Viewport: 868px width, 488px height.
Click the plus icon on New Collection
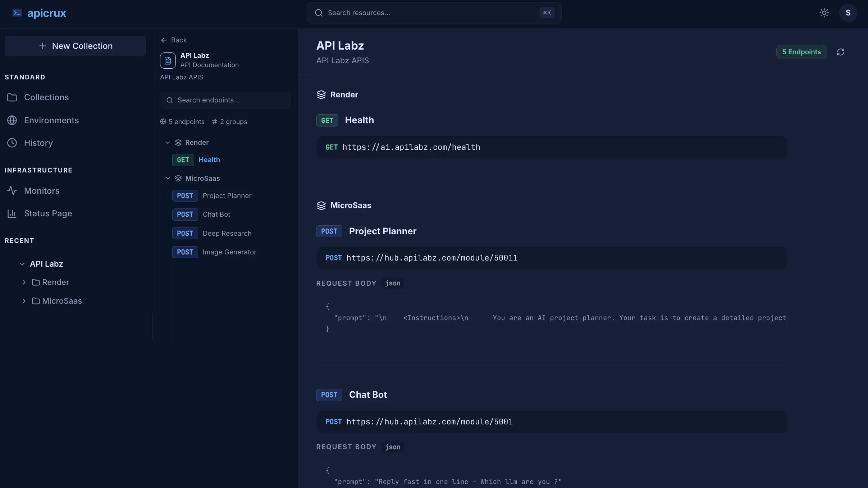pos(42,46)
